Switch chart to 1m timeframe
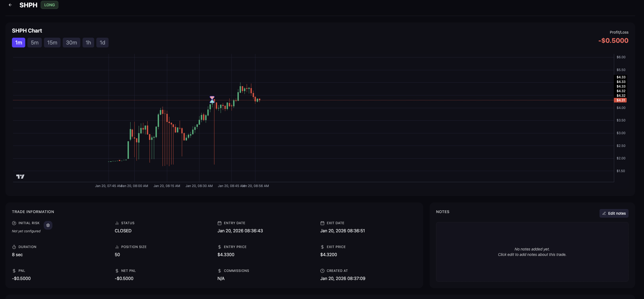This screenshot has height=299, width=644. click(18, 43)
